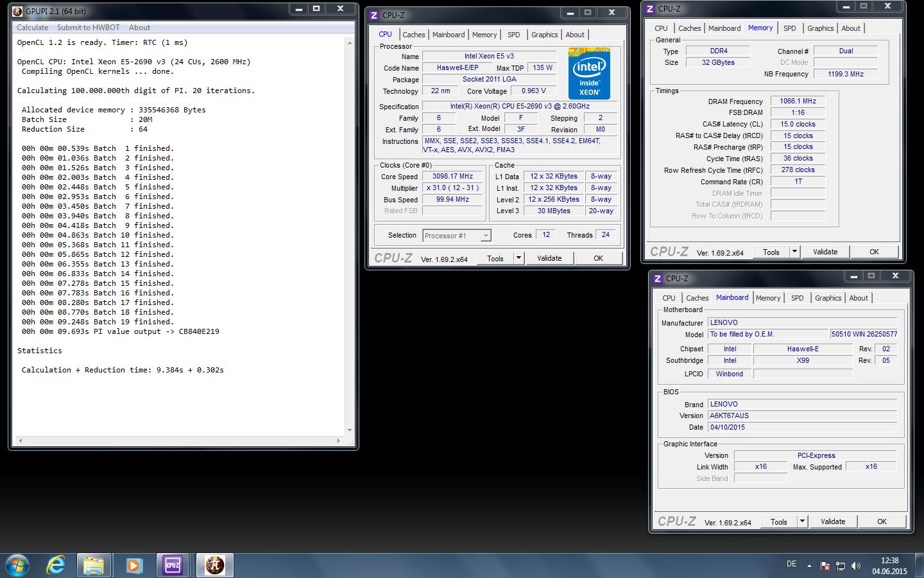This screenshot has width=924, height=578.
Task: Switch to Memory tab in CPU window
Action: coord(484,35)
